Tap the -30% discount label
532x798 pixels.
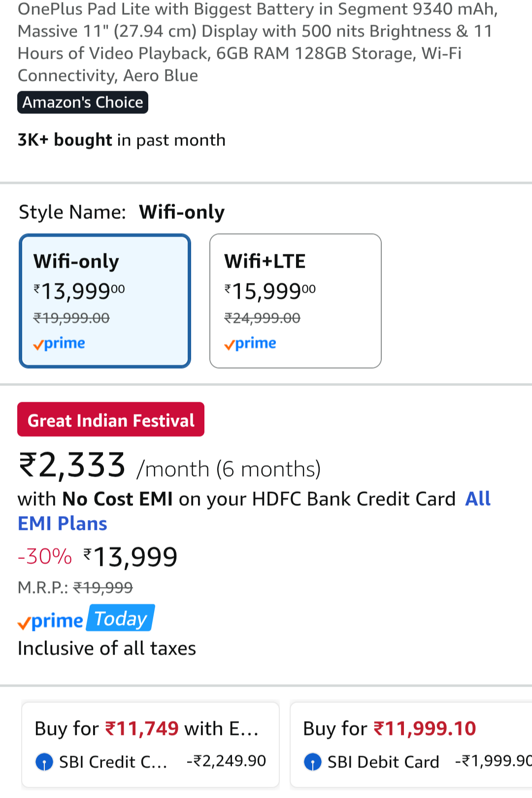[x=45, y=557]
